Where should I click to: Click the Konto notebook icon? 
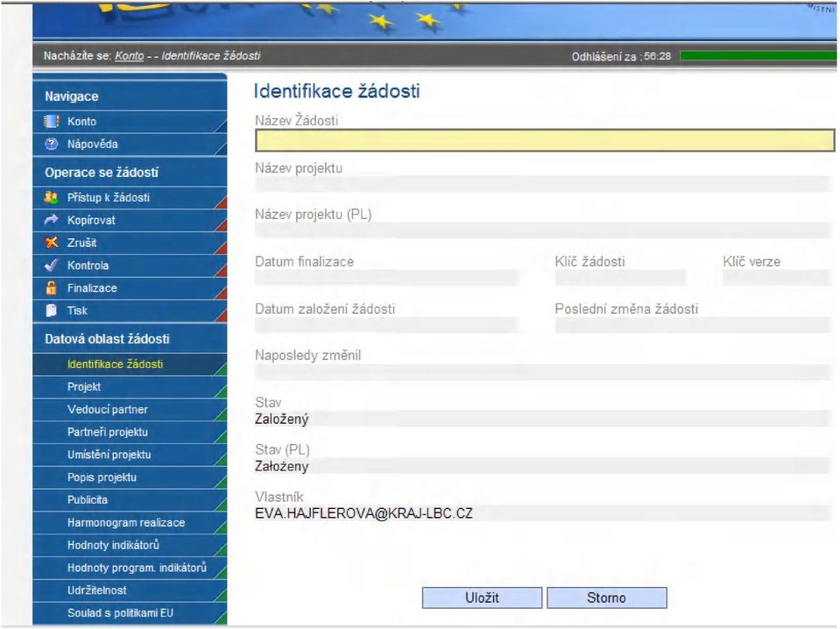52,122
